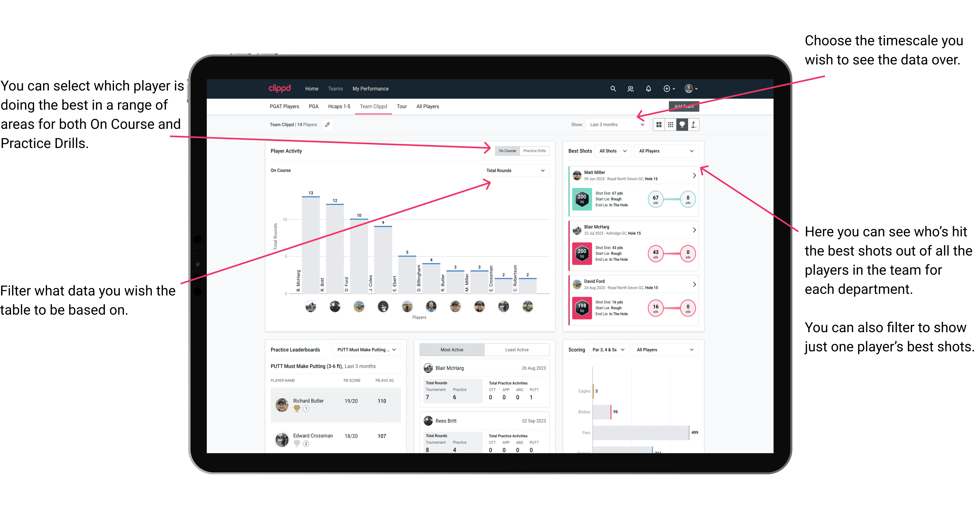Toggle to Least Active players
Viewport: 980px width, 527px height.
[517, 351]
